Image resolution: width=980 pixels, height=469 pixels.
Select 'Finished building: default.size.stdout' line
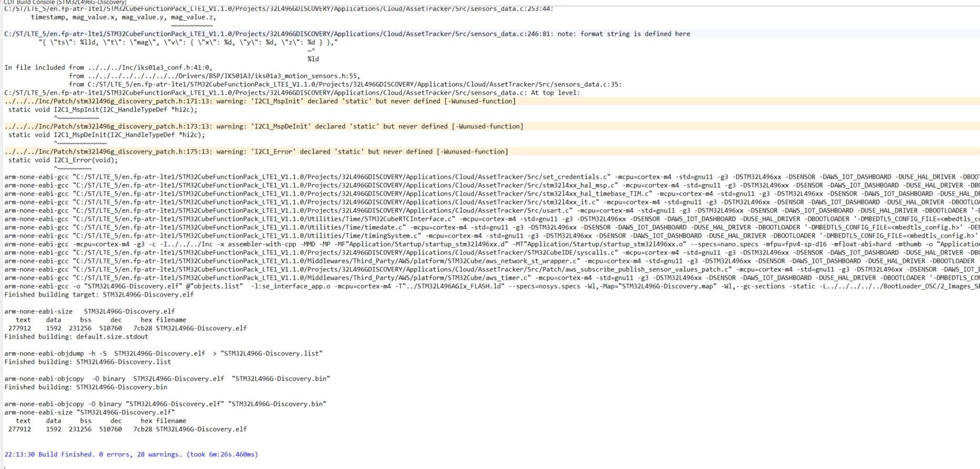(x=76, y=337)
